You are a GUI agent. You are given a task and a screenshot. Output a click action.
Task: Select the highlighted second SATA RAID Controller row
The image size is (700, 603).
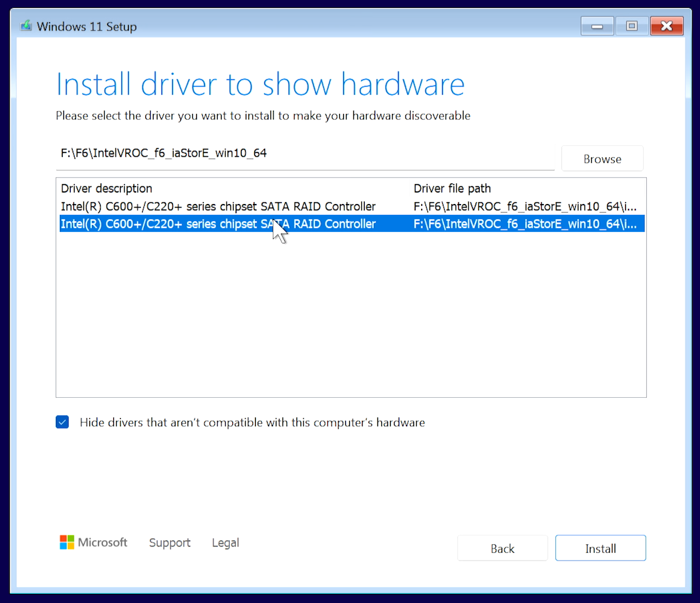[352, 224]
